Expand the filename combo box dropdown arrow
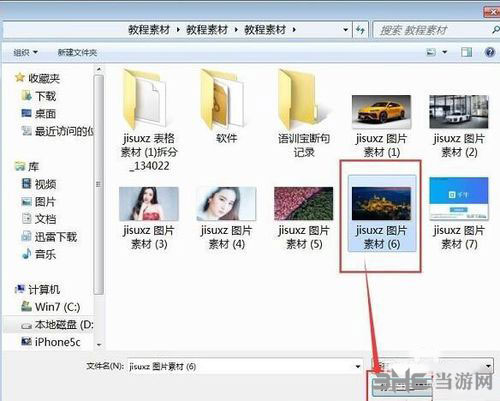 (x=358, y=367)
